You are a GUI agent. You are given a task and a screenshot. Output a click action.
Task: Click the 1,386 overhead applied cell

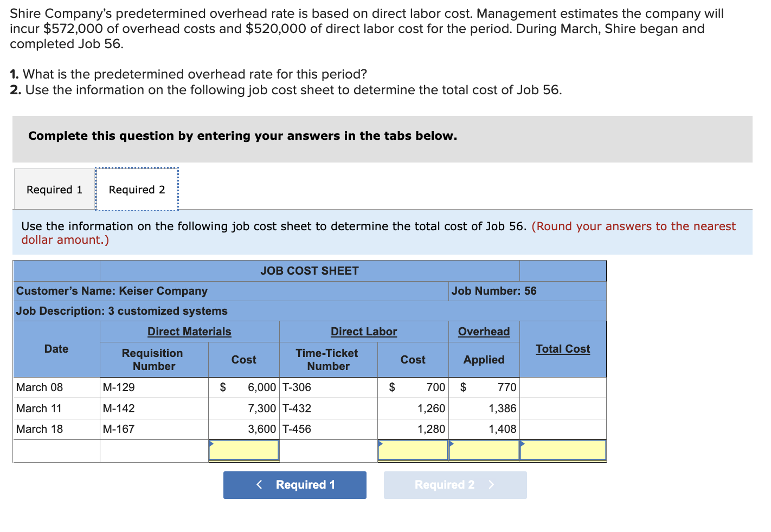tap(484, 408)
